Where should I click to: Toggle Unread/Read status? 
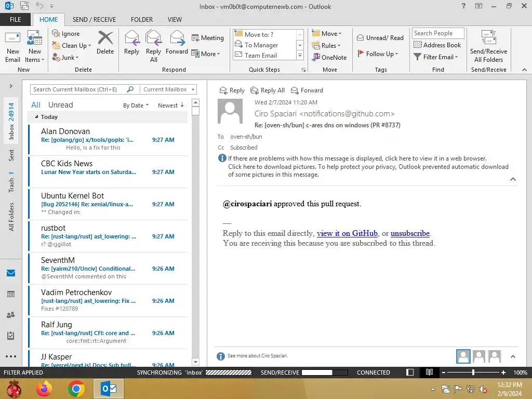coord(380,37)
